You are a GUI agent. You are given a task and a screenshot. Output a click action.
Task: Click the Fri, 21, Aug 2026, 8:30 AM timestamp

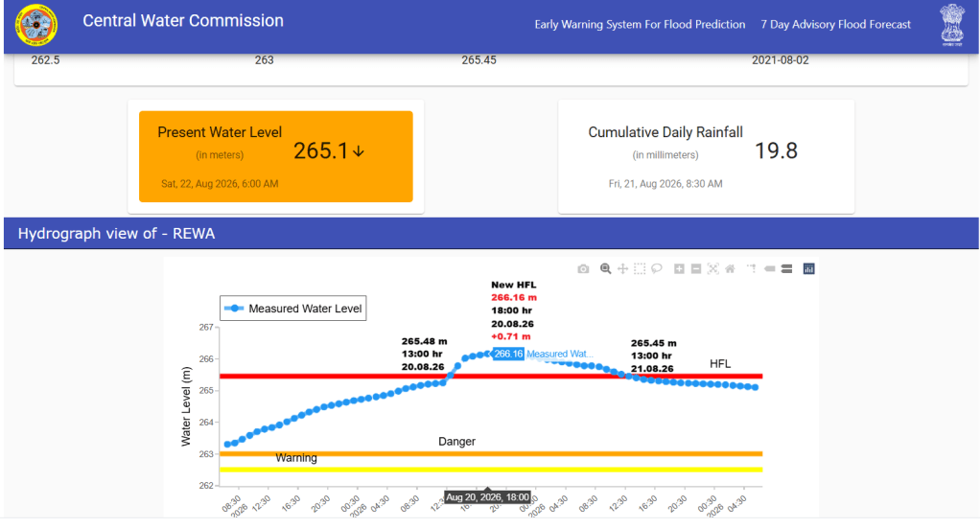click(665, 184)
